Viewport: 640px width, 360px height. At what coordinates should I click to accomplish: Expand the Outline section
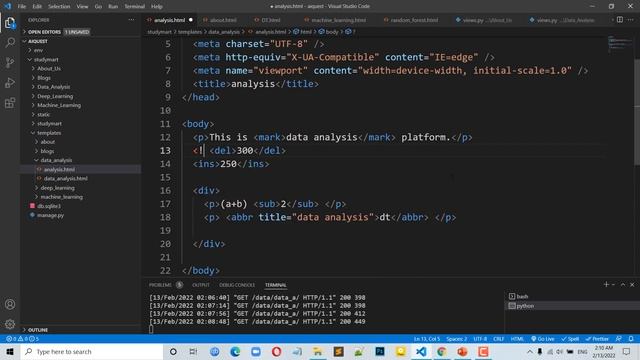(81, 330)
